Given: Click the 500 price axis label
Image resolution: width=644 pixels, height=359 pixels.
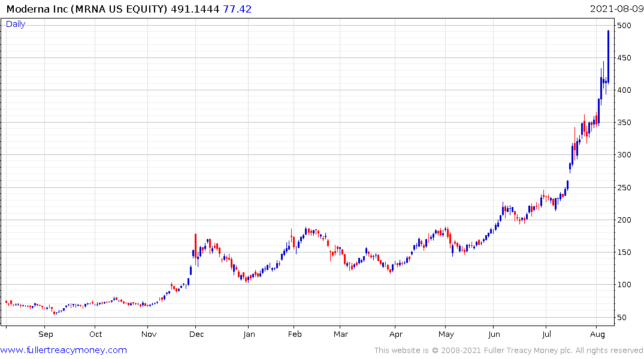Looking at the screenshot, I should [x=624, y=26].
